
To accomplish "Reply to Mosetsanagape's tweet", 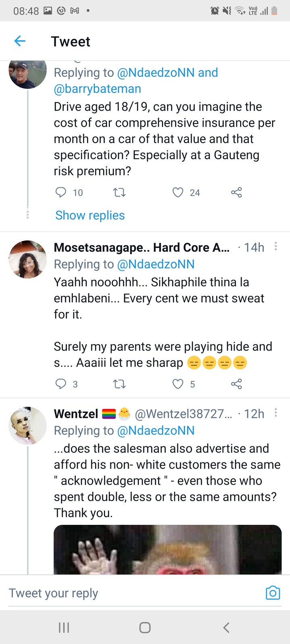I will pos(60,384).
